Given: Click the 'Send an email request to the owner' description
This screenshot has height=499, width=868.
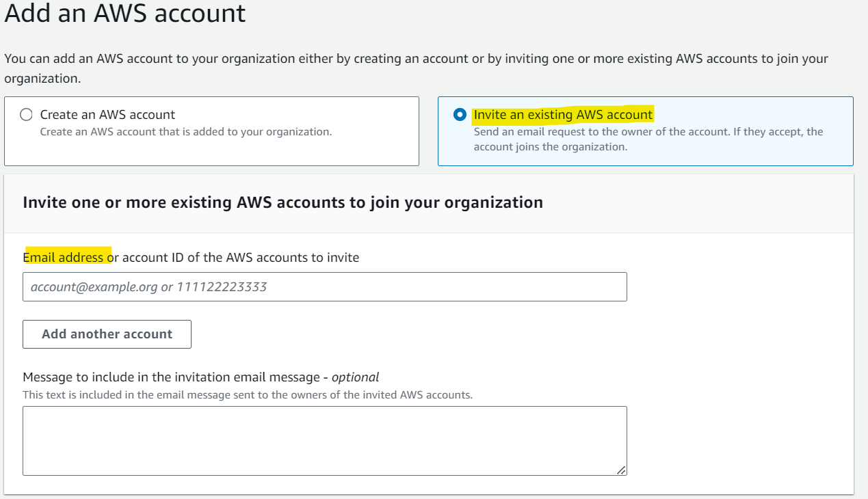Looking at the screenshot, I should point(648,139).
